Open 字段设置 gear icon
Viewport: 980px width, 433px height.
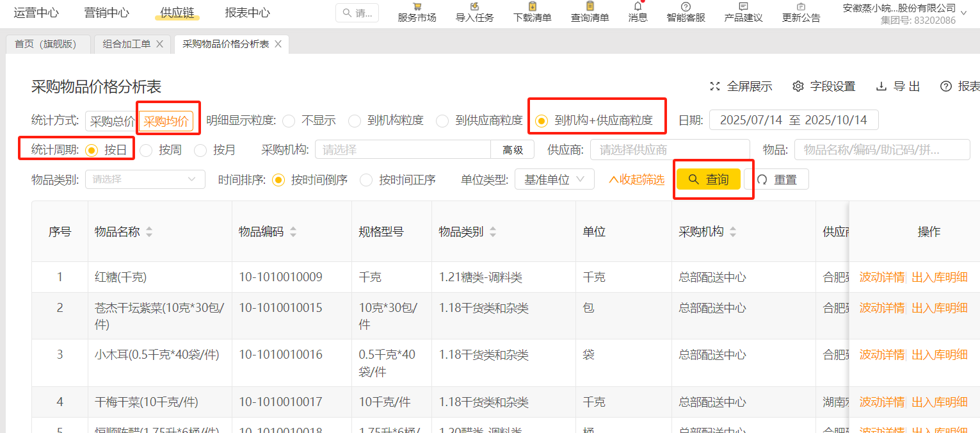[x=798, y=86]
